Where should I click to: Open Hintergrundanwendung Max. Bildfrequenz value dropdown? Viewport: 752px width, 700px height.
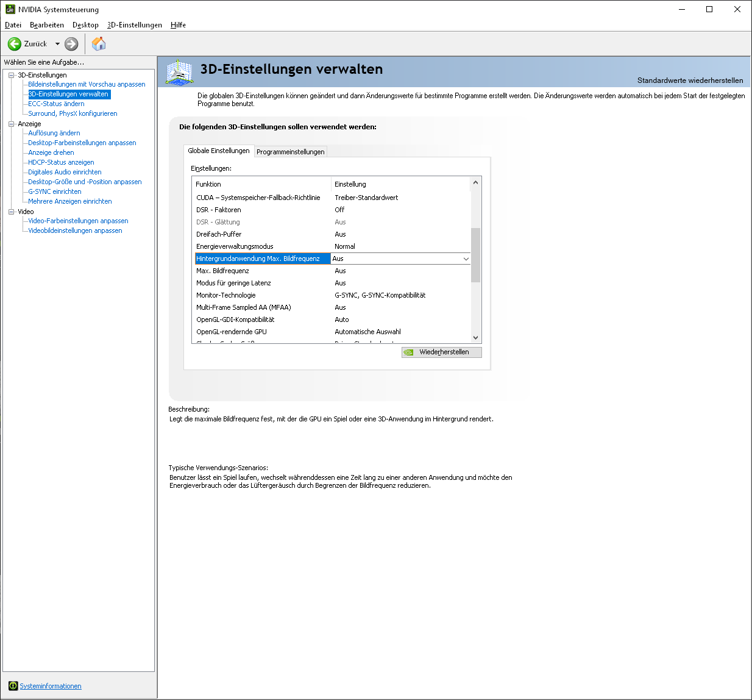click(466, 259)
